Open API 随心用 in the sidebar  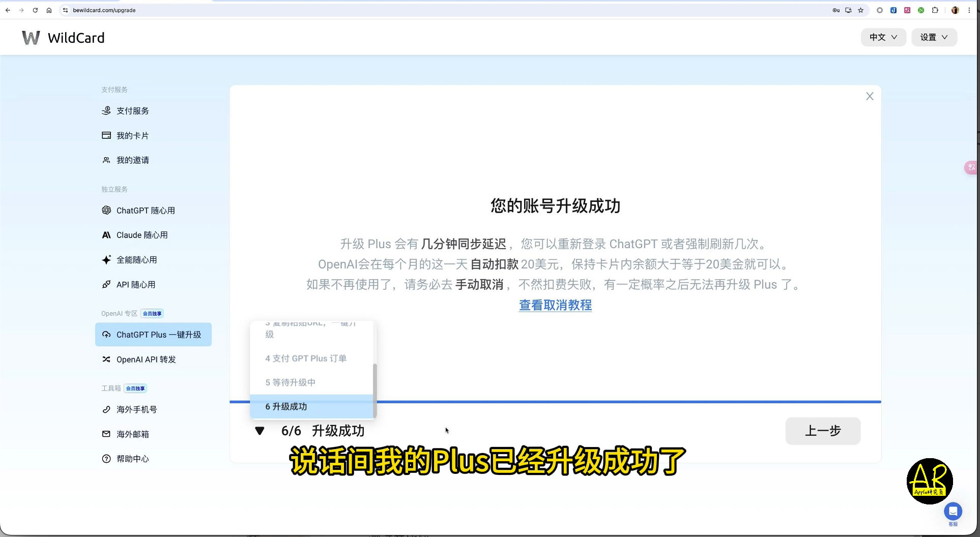pos(129,285)
